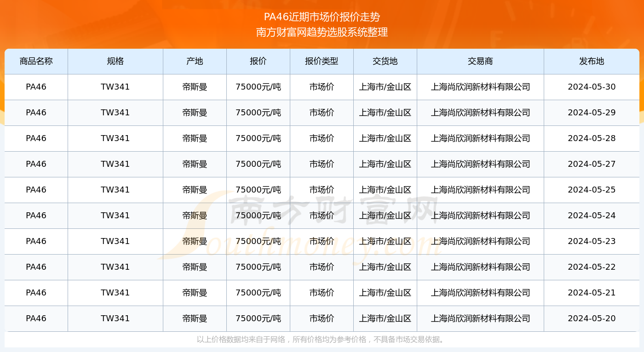Select the date 2024-05-29 cell
The image size is (644, 352).
[x=592, y=113]
